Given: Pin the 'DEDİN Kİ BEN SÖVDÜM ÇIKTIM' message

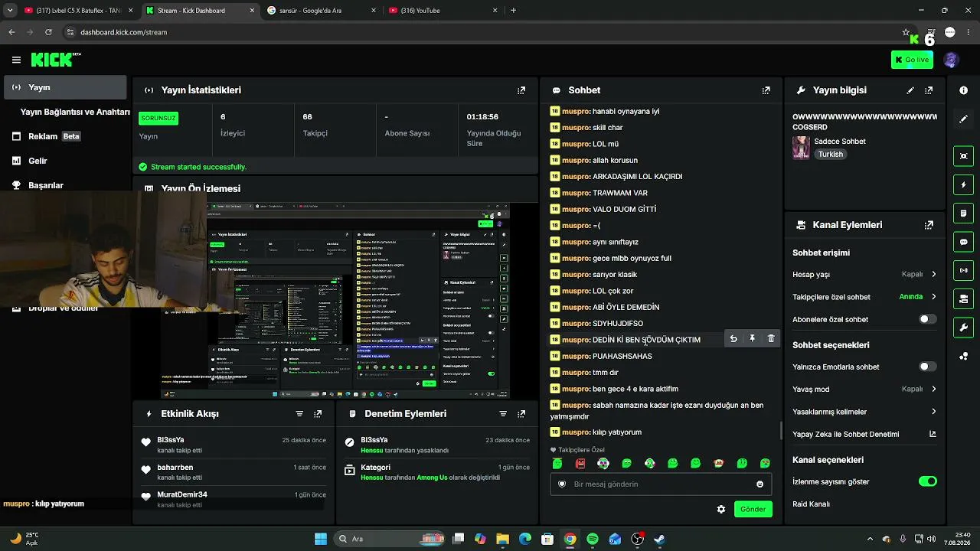Looking at the screenshot, I should [752, 338].
